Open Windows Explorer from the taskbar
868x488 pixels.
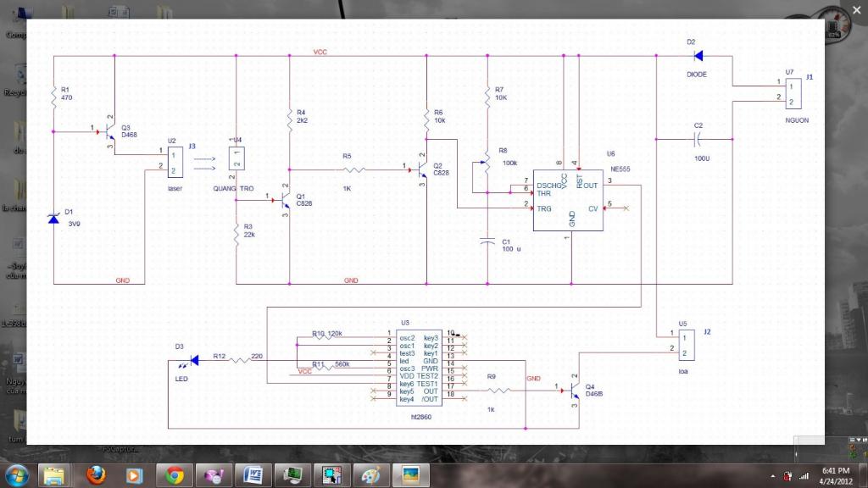click(53, 476)
